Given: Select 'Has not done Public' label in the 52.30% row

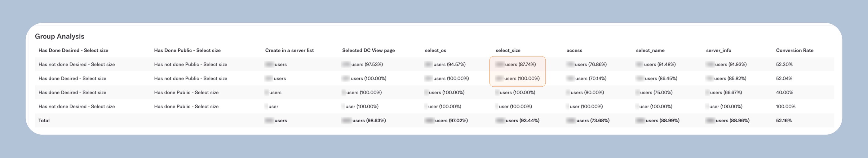Looking at the screenshot, I should point(191,65).
